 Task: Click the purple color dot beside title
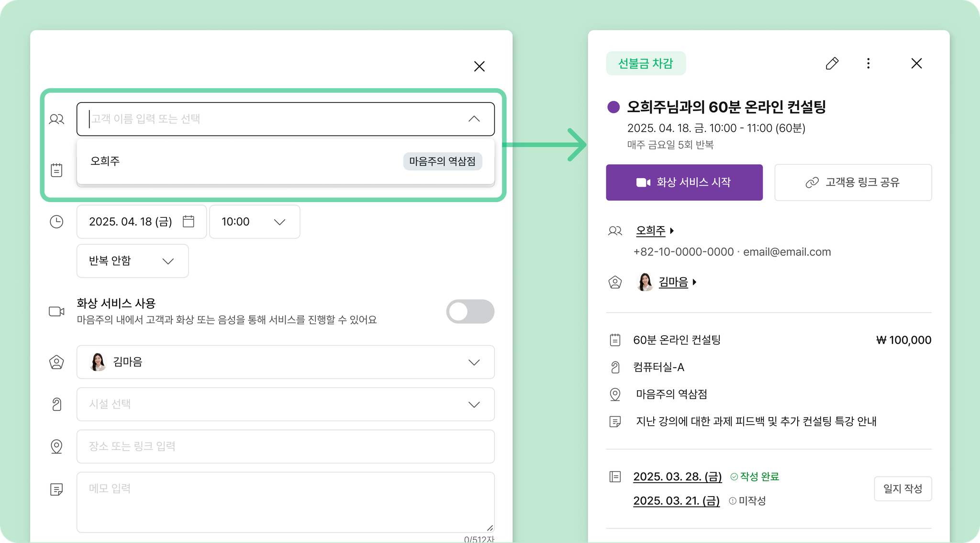click(x=613, y=107)
